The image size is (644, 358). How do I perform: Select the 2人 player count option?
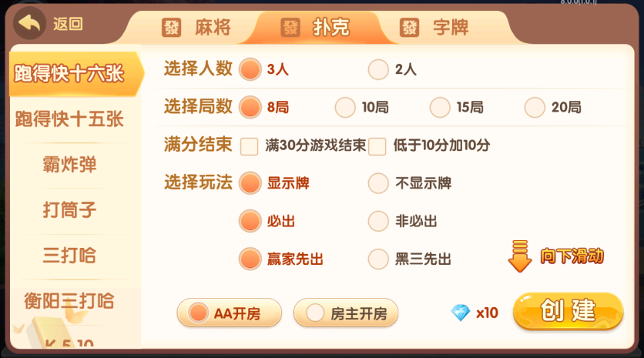click(378, 69)
